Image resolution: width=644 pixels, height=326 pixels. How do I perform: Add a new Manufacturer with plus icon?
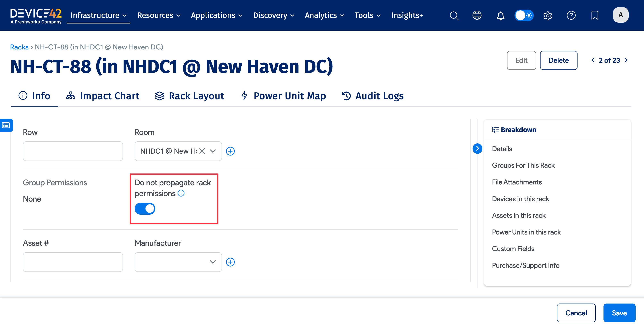click(230, 262)
